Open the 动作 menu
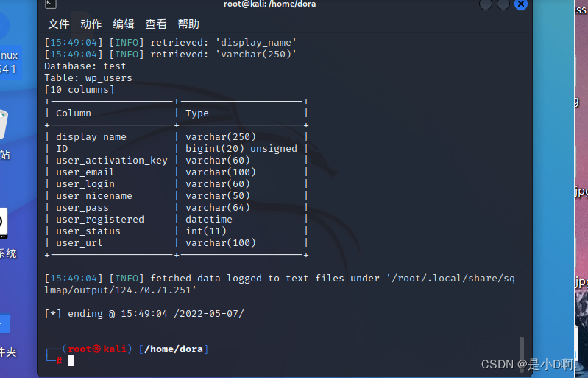This screenshot has width=588, height=378. (x=91, y=24)
